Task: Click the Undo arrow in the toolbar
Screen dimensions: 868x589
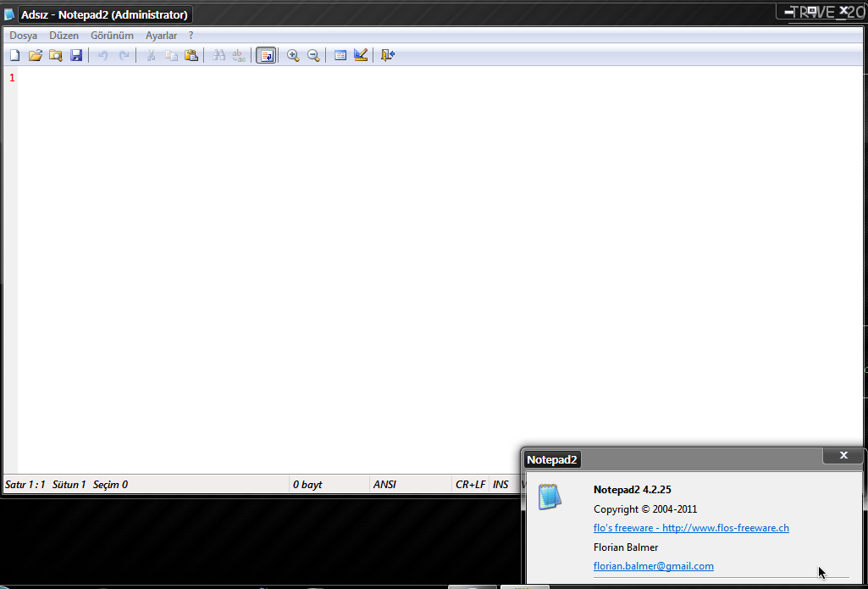Action: [x=102, y=55]
